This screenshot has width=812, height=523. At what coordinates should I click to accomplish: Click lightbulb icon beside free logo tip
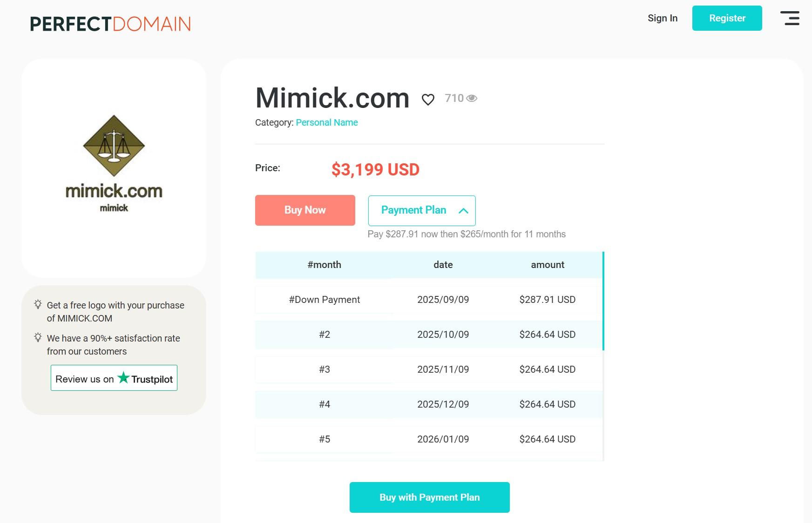(x=38, y=305)
